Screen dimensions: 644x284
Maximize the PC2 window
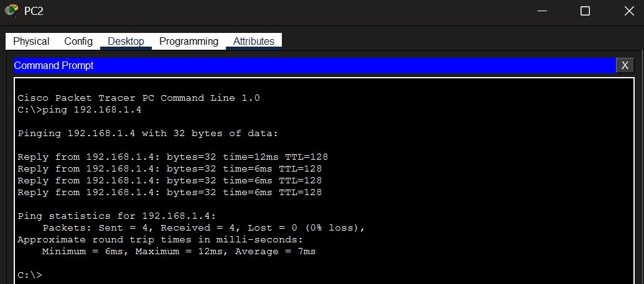click(585, 11)
